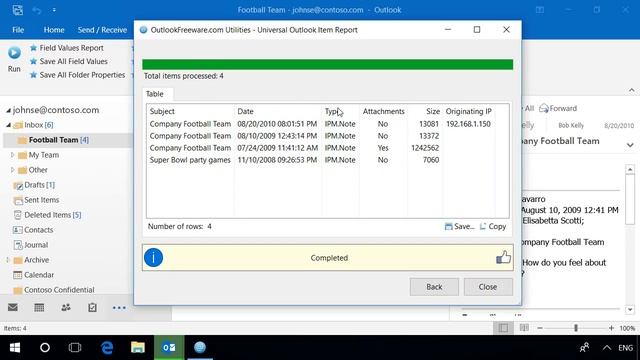Show hidden system tray icons
This screenshot has width=640, height=360.
[607, 348]
